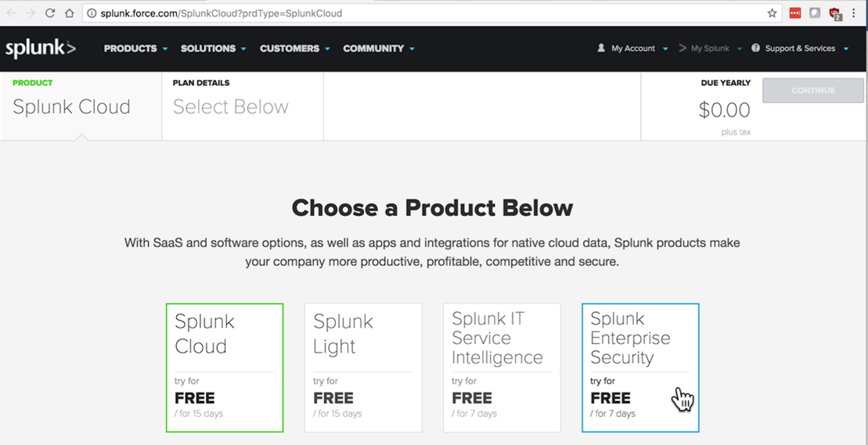
Task: Open the Customers menu
Action: point(294,48)
